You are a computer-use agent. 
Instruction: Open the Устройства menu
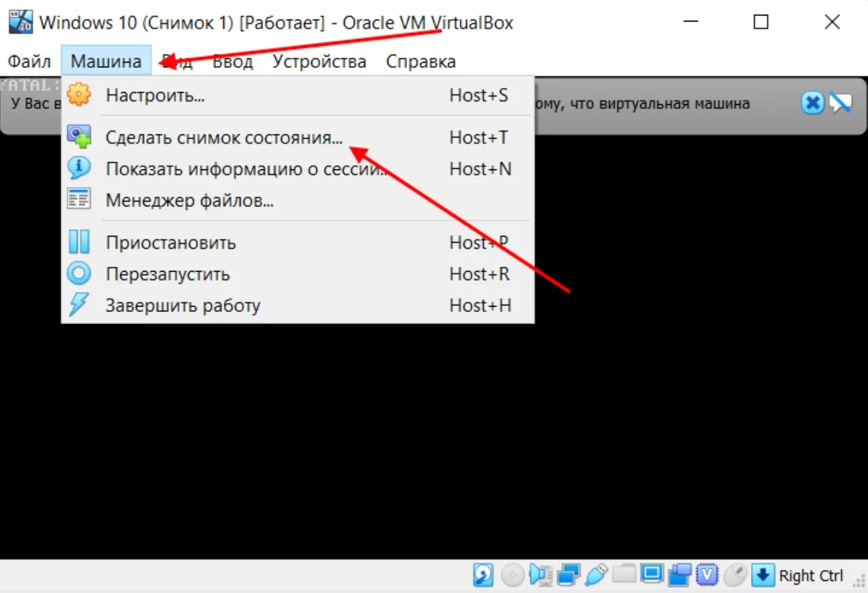[x=320, y=62]
